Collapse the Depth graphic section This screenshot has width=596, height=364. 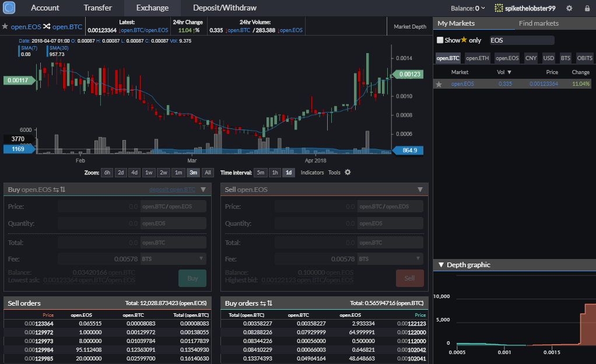click(441, 265)
